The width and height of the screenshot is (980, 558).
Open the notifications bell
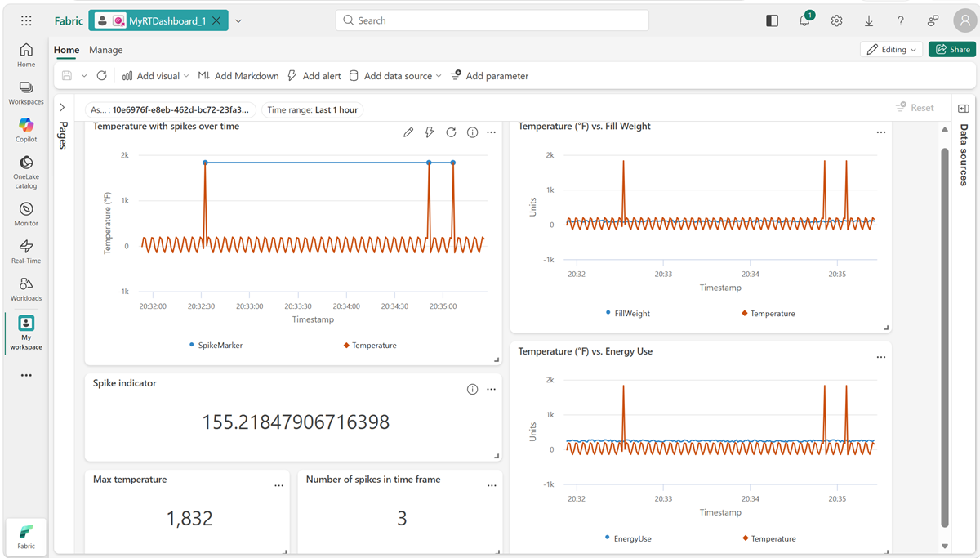pos(804,20)
